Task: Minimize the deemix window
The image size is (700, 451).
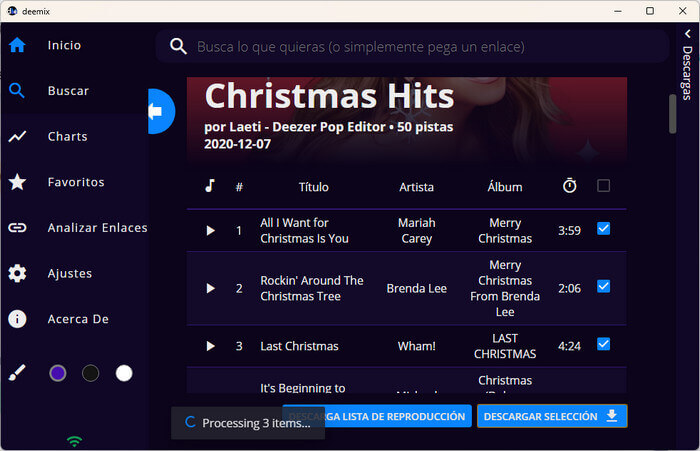Action: tap(618, 11)
